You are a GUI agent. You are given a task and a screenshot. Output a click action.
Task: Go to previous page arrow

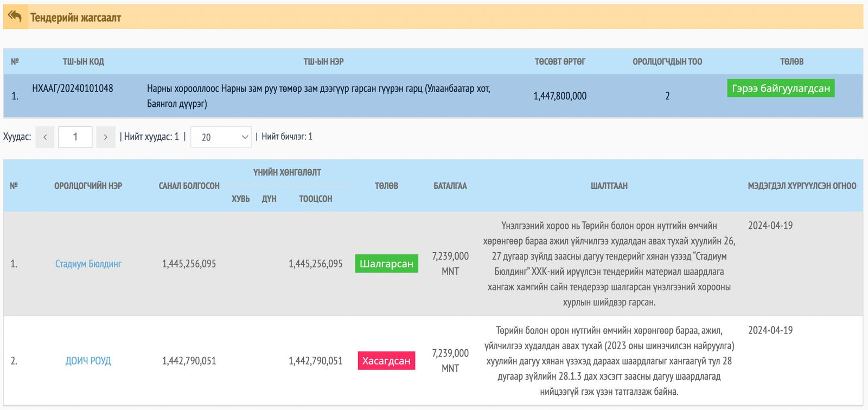[45, 137]
